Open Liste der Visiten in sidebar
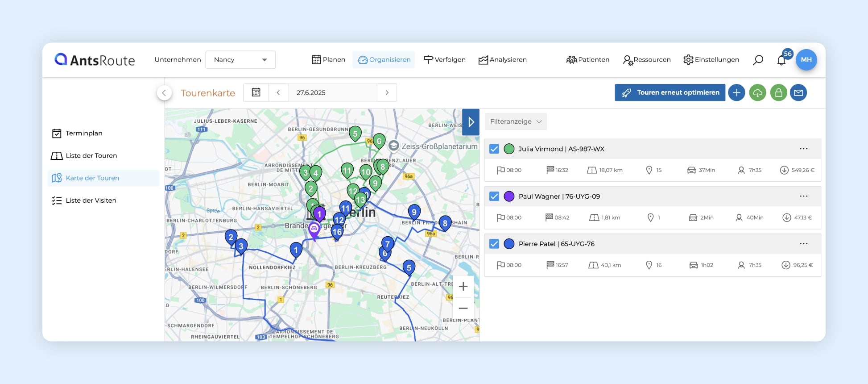The width and height of the screenshot is (868, 384). click(91, 200)
